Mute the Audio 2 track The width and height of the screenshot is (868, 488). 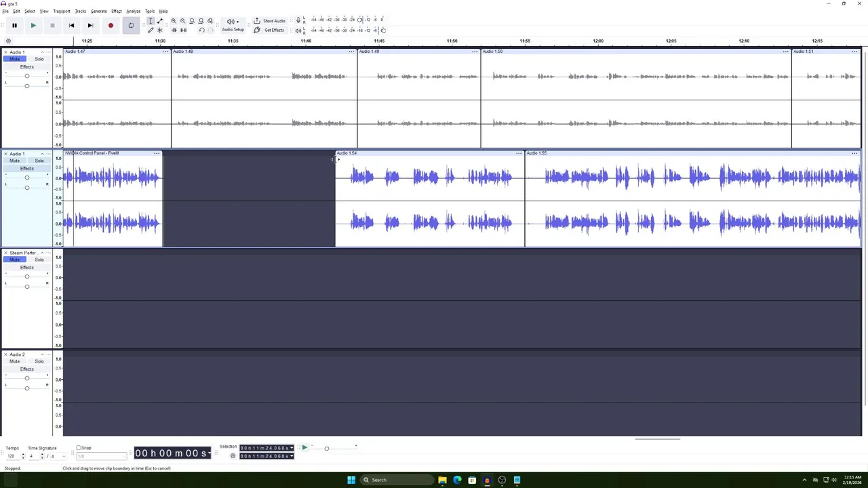click(x=14, y=361)
